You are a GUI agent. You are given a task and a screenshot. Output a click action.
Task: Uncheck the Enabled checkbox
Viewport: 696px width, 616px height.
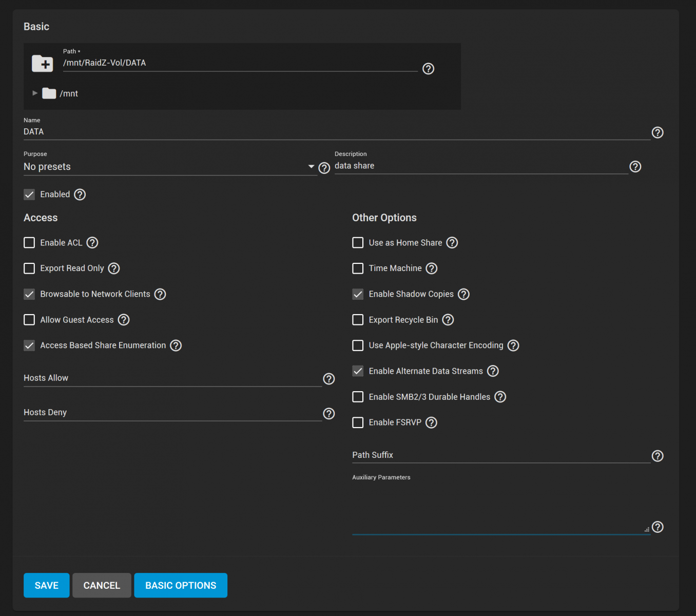pyautogui.click(x=29, y=195)
